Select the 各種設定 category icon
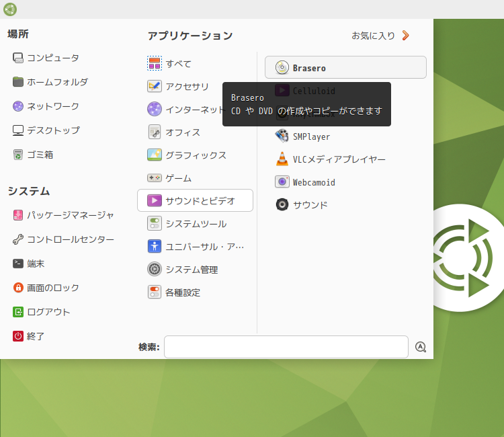Image resolution: width=504 pixels, height=437 pixels. 155,292
